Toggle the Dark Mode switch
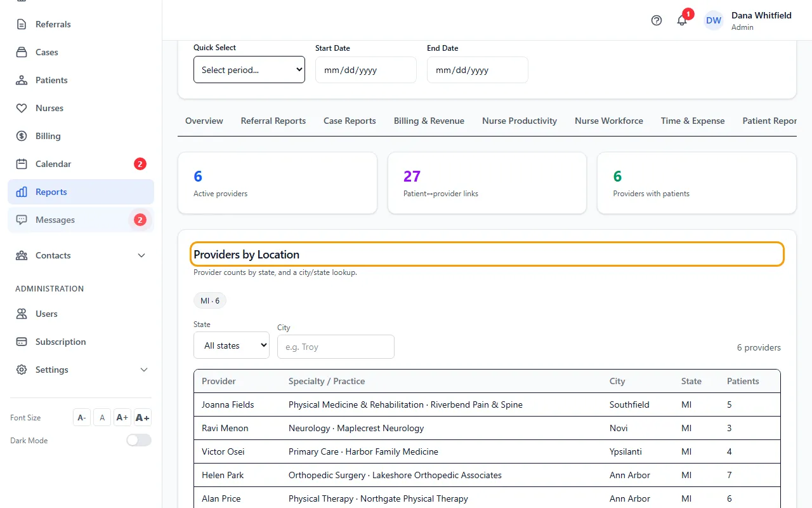The width and height of the screenshot is (812, 508). coord(139,440)
